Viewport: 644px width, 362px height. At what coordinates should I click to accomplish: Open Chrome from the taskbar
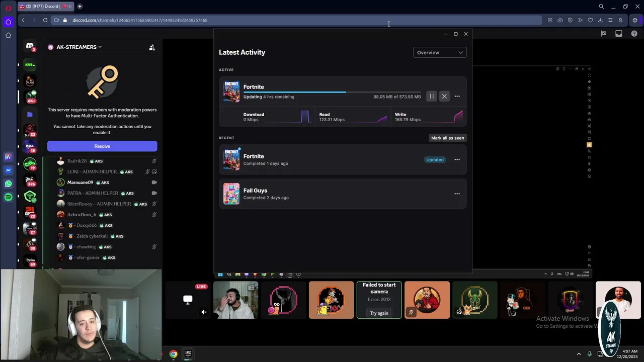(x=173, y=354)
